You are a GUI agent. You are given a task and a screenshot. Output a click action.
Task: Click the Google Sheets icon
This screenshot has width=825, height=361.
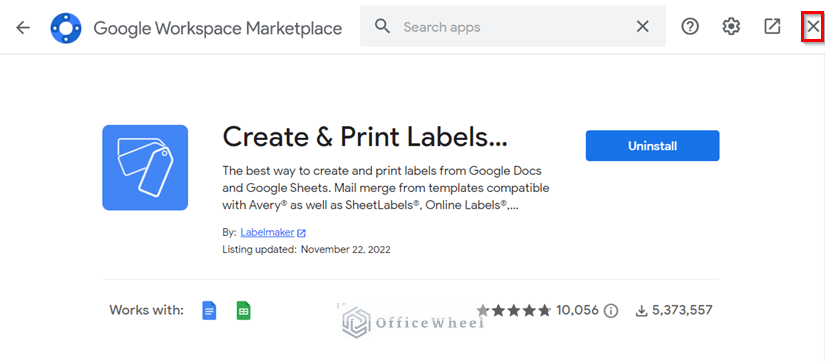coord(244,310)
